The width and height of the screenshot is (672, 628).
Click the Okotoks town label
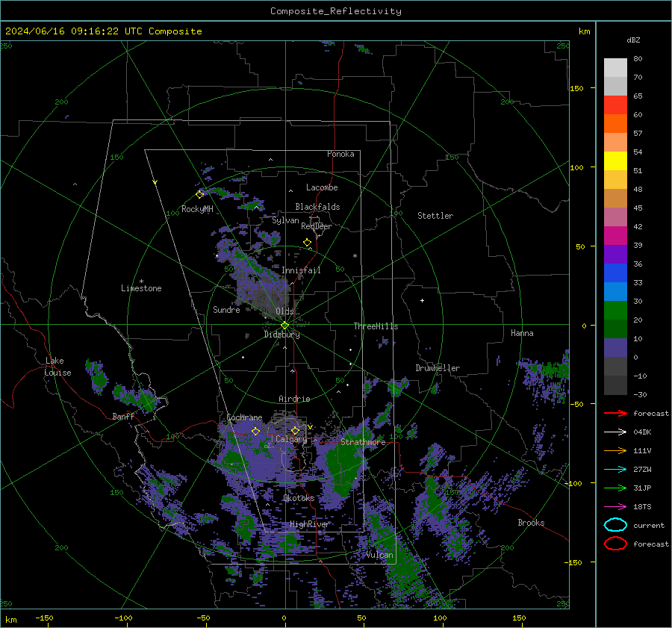coord(299,498)
